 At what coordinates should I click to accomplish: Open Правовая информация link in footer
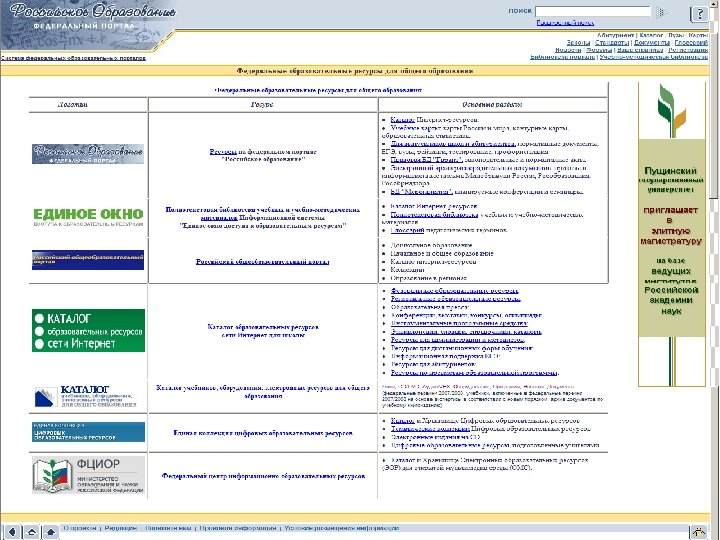click(x=238, y=529)
